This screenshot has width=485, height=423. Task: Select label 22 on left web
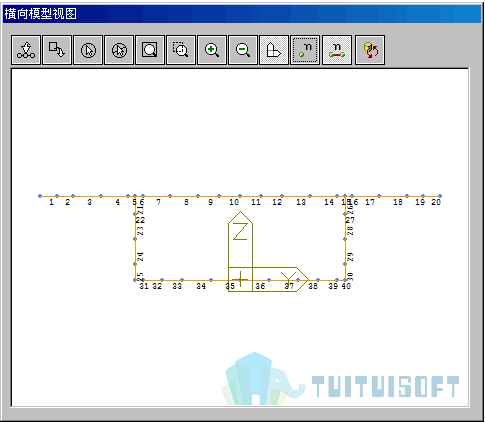[140, 220]
